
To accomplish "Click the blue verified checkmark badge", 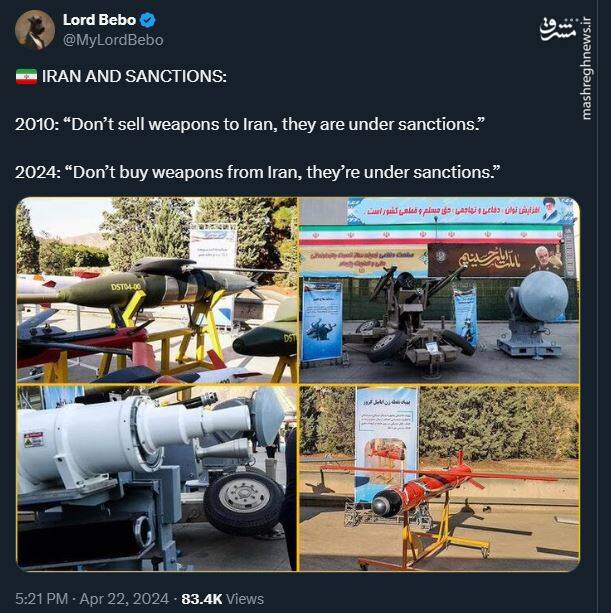I will pos(148,20).
